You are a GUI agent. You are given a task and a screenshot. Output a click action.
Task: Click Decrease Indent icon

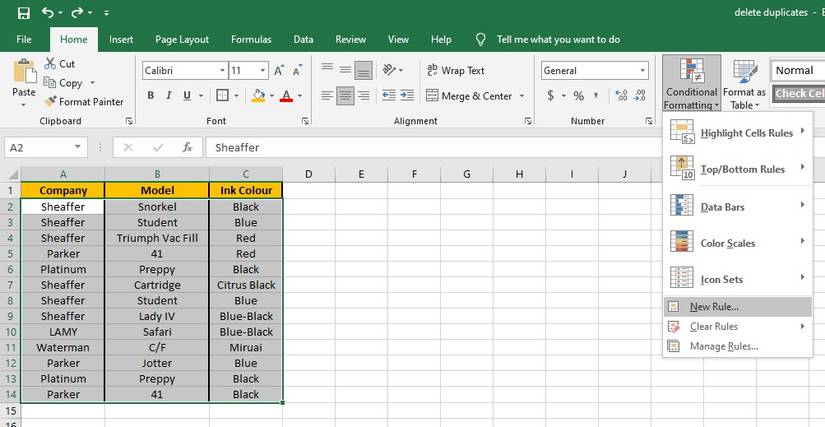click(389, 95)
